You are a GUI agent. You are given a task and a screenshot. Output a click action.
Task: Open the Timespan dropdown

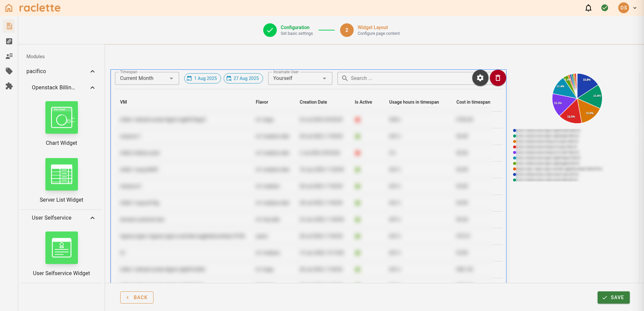pyautogui.click(x=147, y=79)
